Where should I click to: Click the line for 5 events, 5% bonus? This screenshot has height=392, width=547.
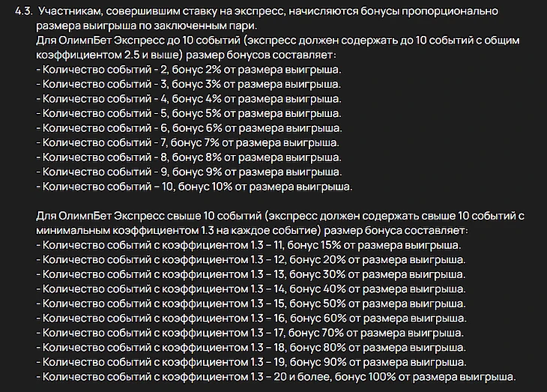(188, 113)
